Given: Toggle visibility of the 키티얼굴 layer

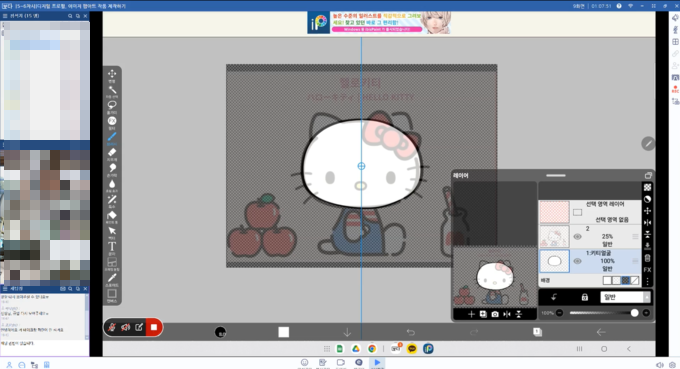Looking at the screenshot, I should pos(577,261).
